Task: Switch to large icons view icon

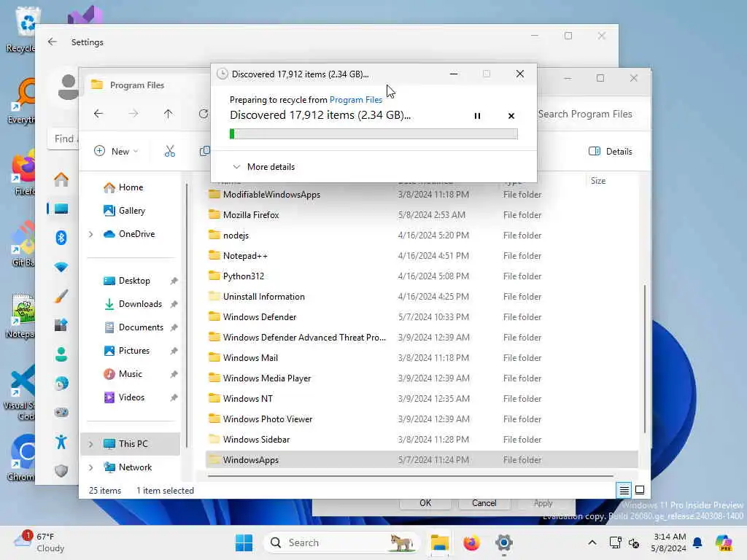Action: (x=640, y=490)
